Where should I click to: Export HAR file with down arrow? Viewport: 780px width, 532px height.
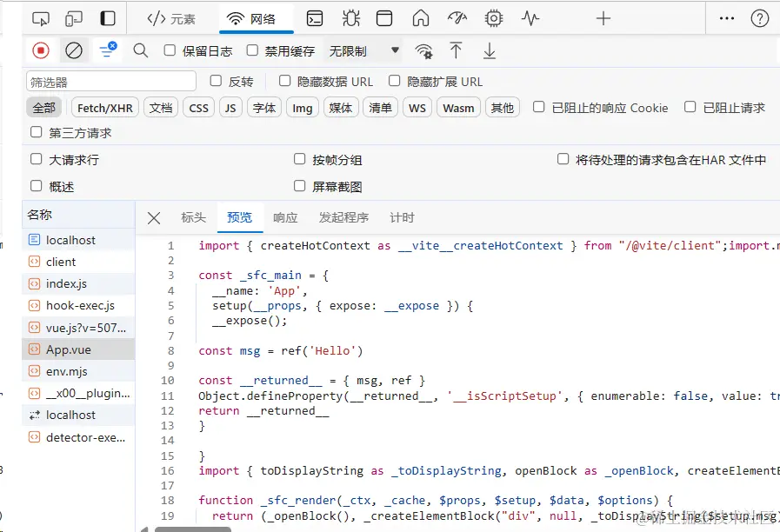[490, 50]
